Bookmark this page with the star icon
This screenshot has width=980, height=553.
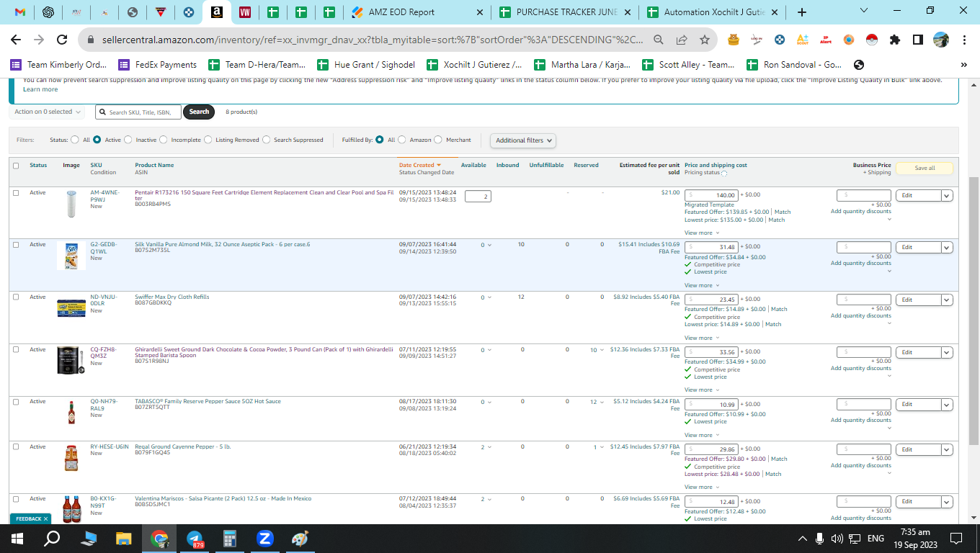click(x=705, y=40)
